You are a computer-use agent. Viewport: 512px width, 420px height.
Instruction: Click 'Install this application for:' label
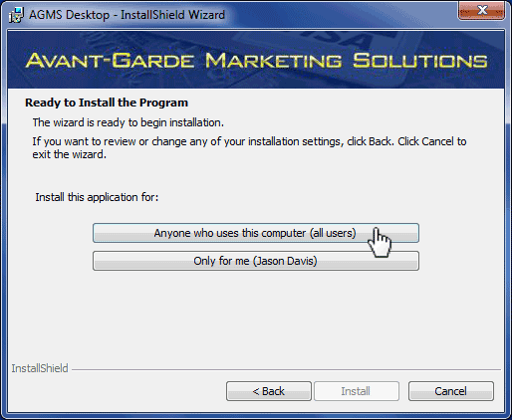coord(97,197)
